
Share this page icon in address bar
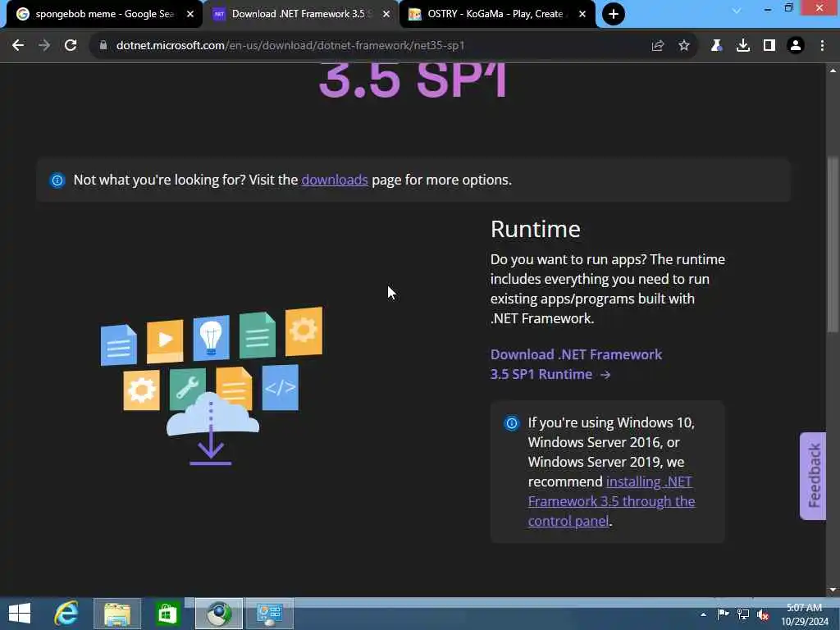(658, 46)
